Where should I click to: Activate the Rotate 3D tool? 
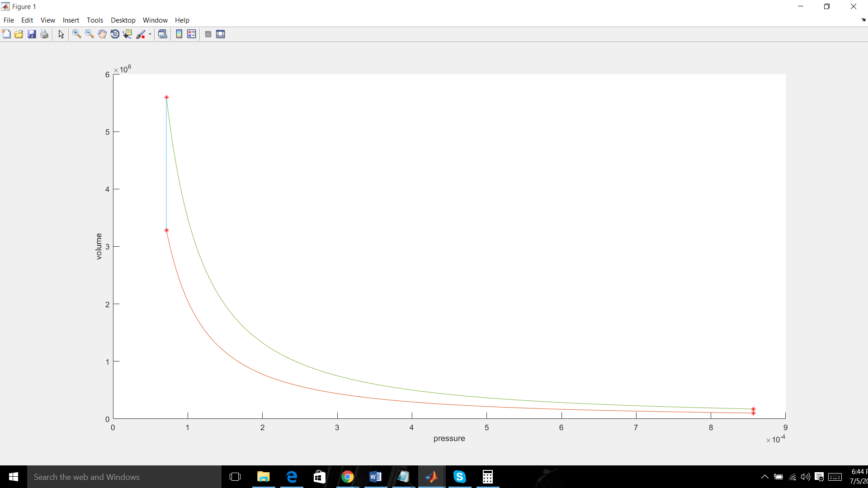pyautogui.click(x=114, y=34)
